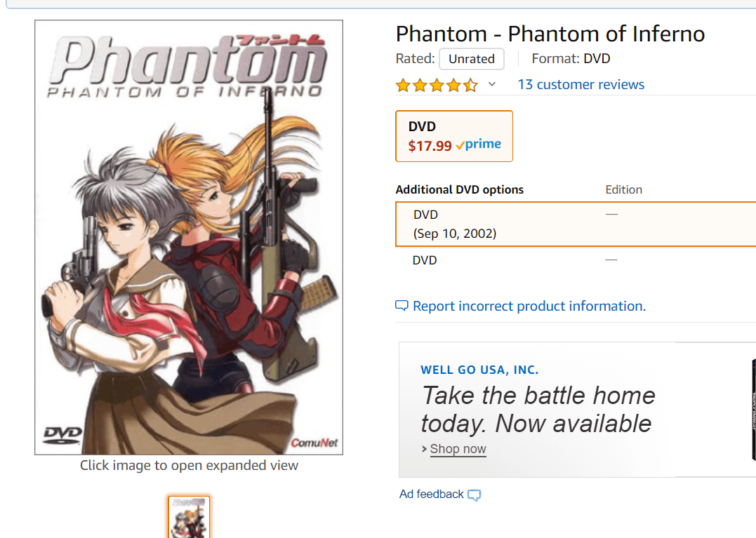Click the star rating icons
The height and width of the screenshot is (538, 756).
[x=437, y=86]
